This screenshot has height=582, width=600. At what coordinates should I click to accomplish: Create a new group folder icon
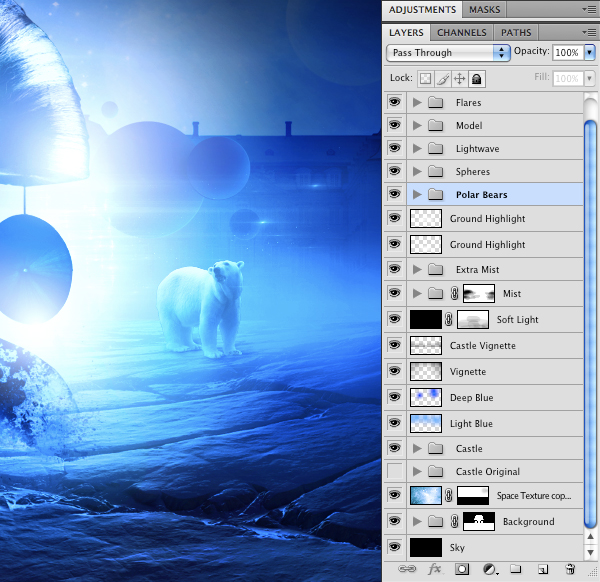pos(516,569)
